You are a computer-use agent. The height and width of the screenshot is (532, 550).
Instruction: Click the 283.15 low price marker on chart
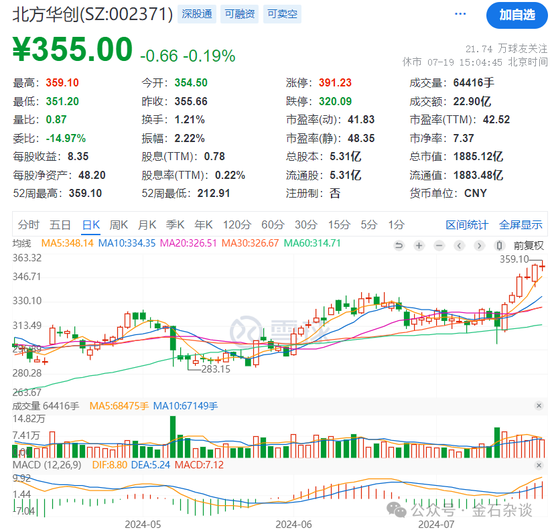point(216,369)
